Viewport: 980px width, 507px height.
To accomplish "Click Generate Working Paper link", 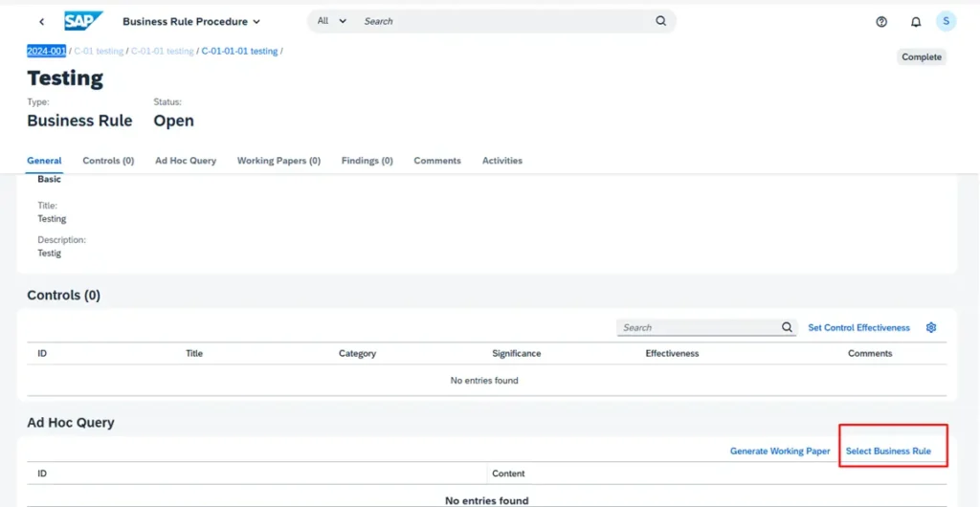I will [780, 451].
